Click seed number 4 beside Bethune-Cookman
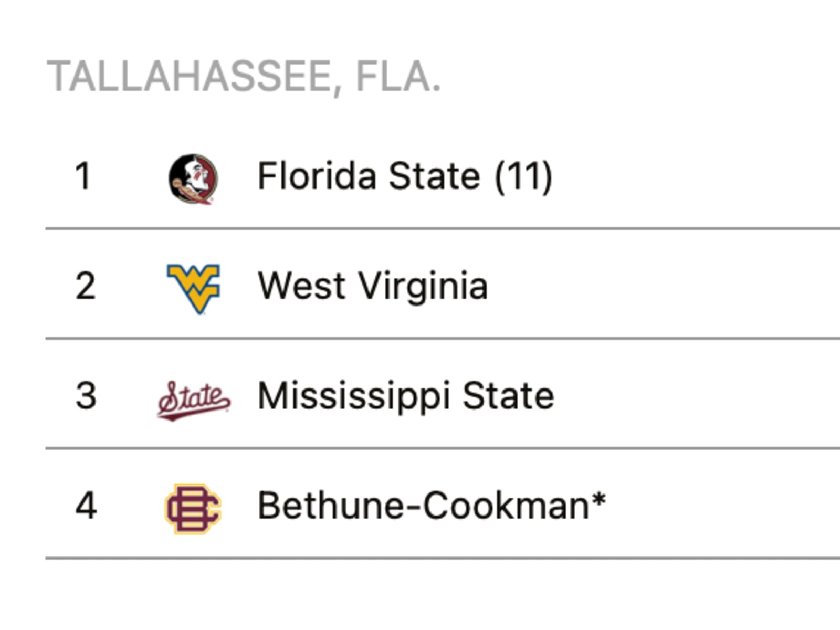The image size is (840, 630). (x=86, y=506)
